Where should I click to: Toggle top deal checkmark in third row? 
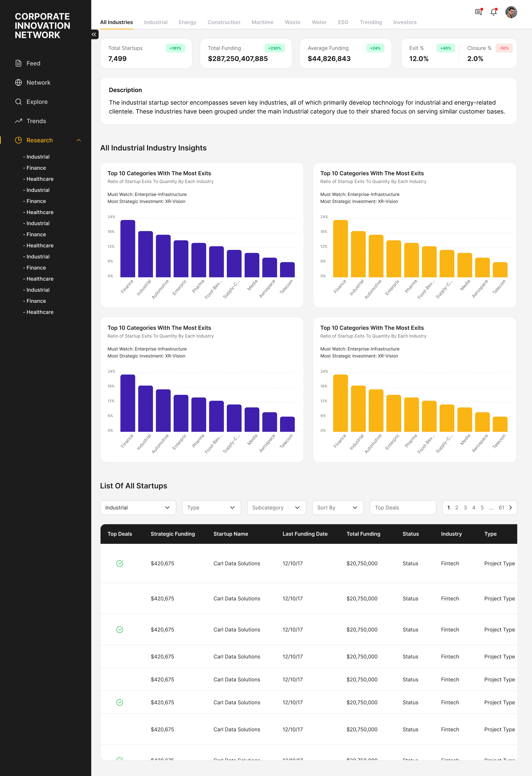click(120, 629)
